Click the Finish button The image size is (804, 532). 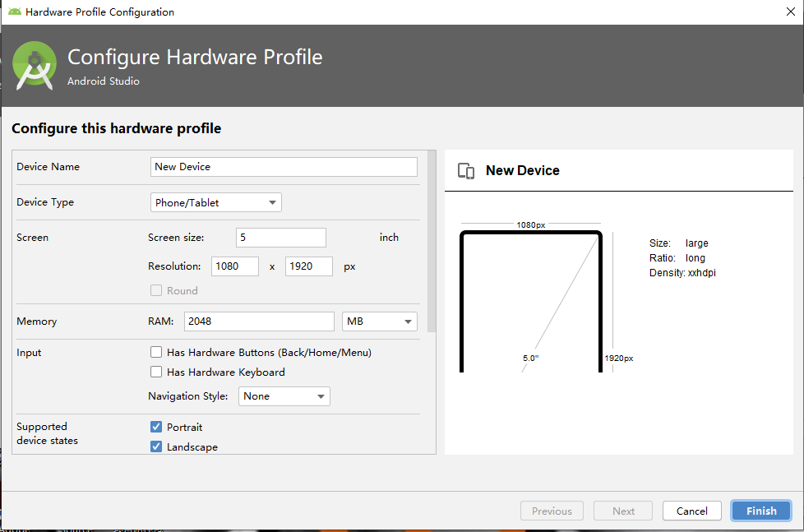tap(761, 511)
